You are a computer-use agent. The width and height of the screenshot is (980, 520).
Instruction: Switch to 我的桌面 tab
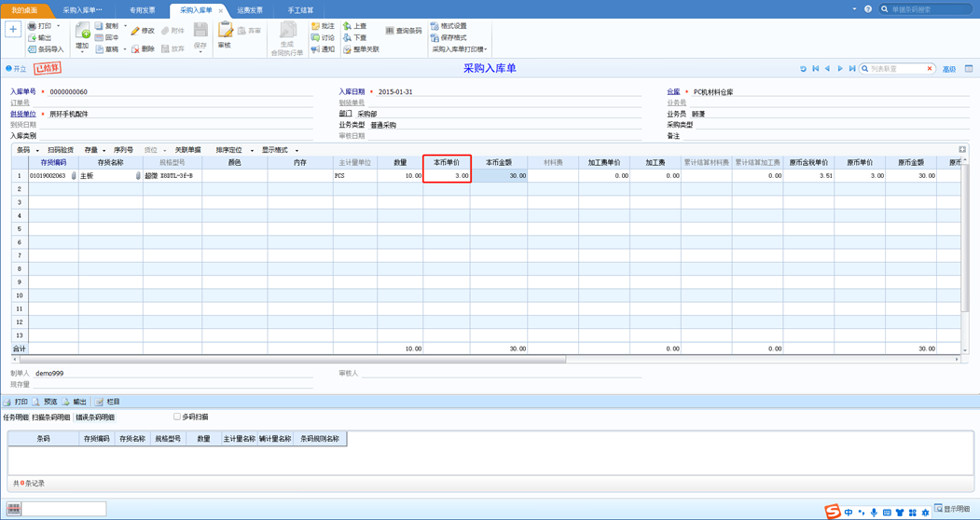point(24,10)
